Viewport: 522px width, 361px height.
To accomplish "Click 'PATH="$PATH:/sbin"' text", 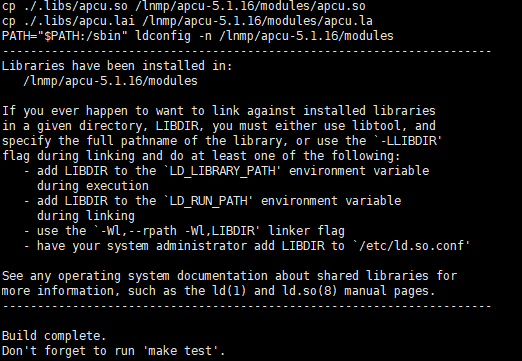I will [x=65, y=36].
